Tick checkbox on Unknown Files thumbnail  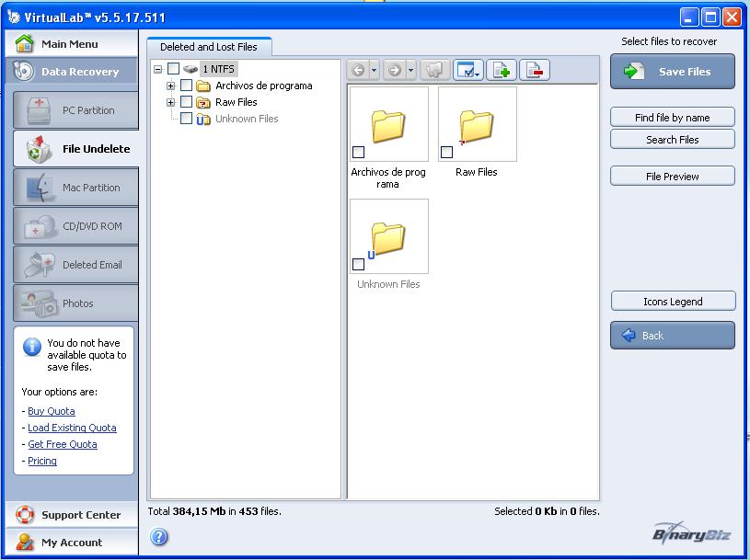tap(358, 264)
